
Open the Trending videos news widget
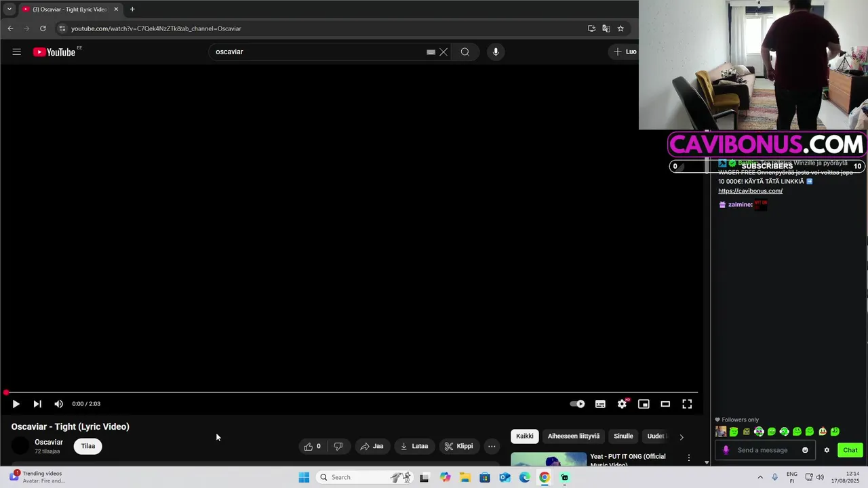37,477
